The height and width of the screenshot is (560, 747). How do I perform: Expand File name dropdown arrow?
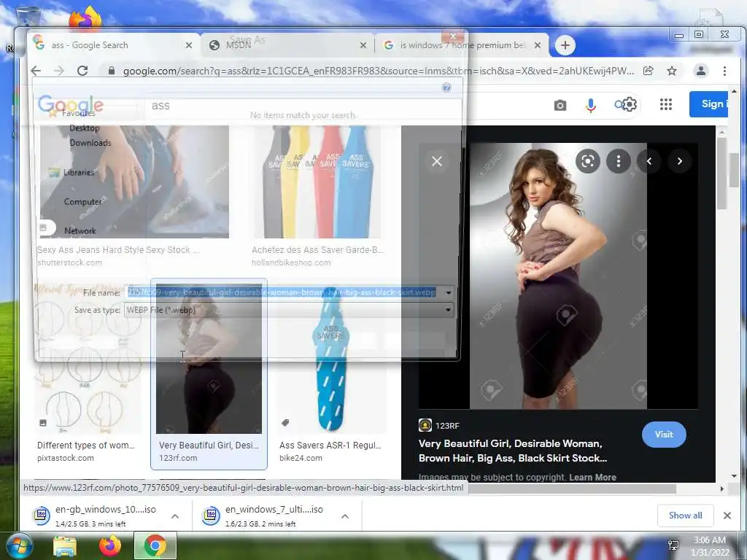click(449, 292)
